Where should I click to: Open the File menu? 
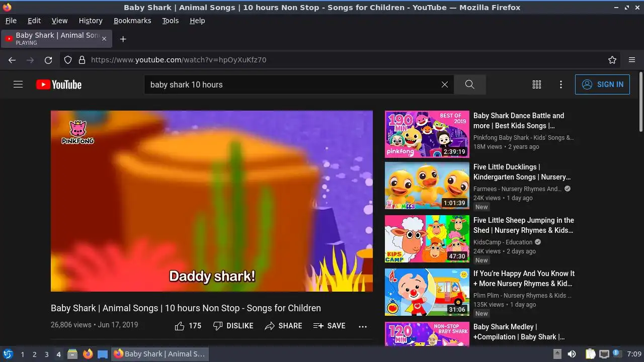(11, 21)
